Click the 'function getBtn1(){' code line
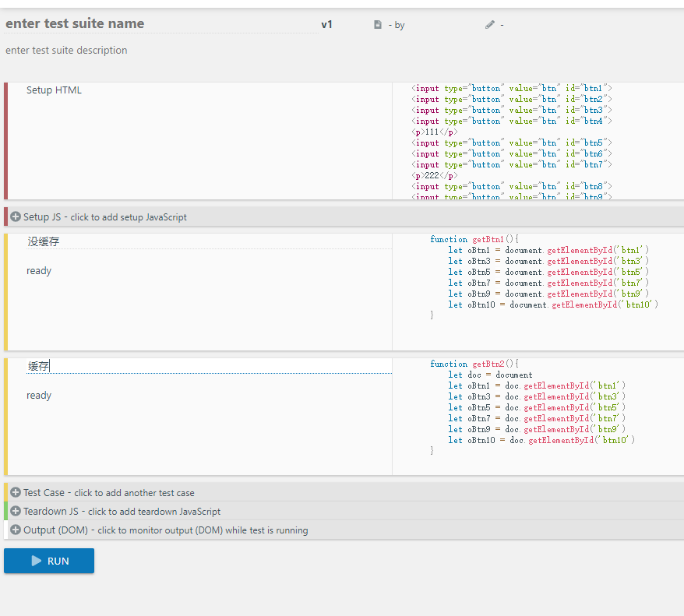The height and width of the screenshot is (616, 684). tap(474, 239)
